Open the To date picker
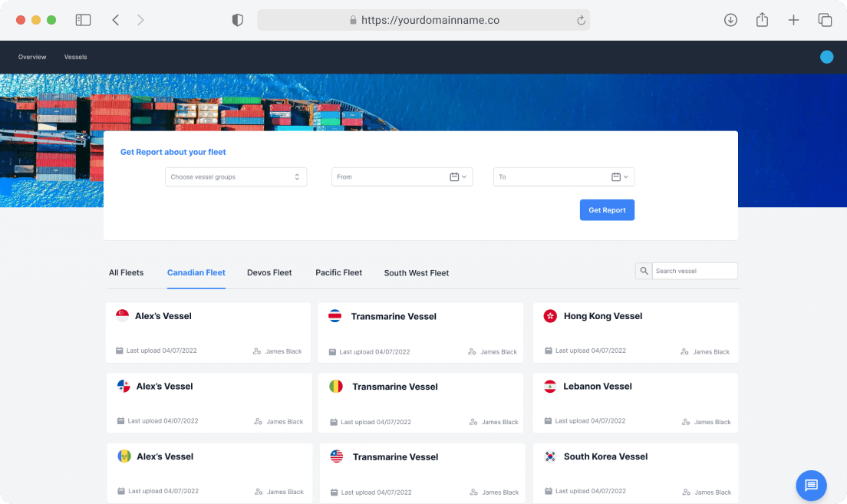This screenshot has width=847, height=504. tap(563, 177)
